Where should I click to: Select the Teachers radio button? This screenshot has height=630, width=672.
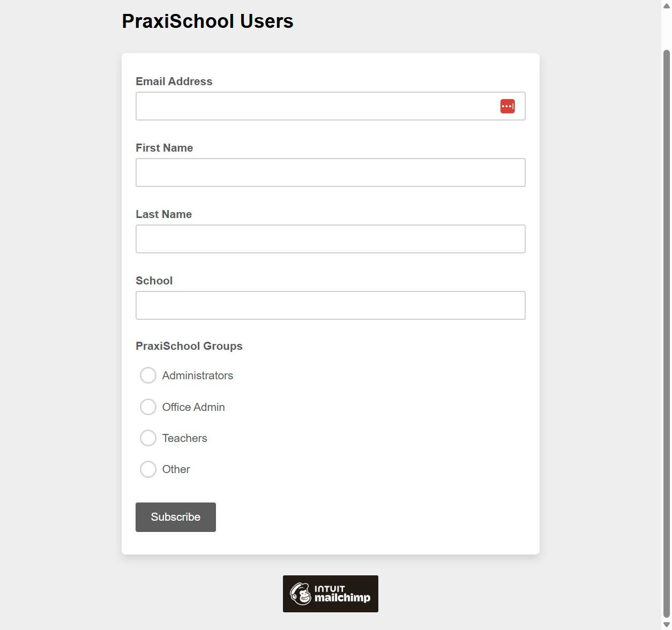point(148,438)
